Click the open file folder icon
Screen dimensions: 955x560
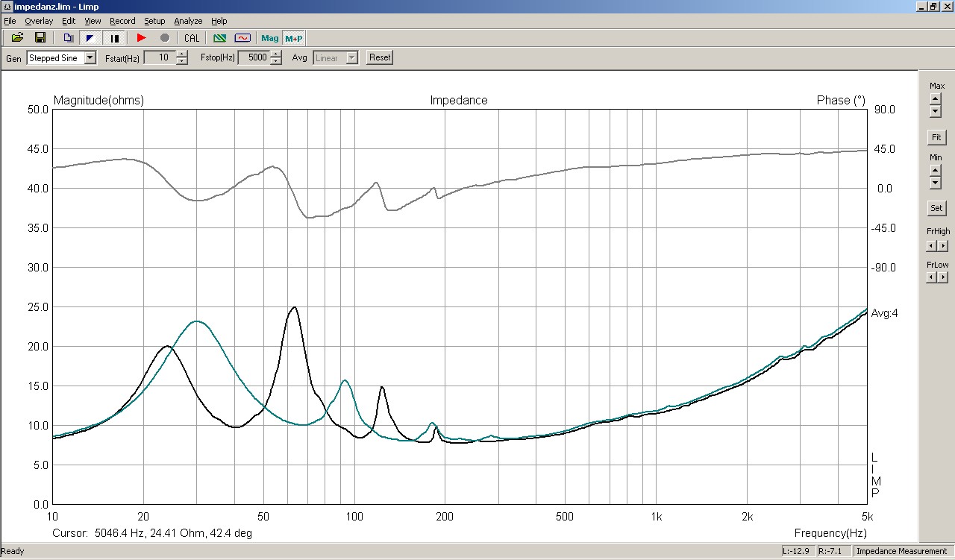17,38
